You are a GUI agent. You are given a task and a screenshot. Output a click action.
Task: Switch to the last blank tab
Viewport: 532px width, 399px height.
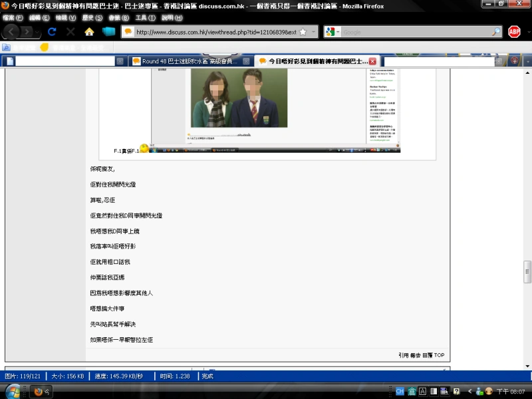[441, 61]
